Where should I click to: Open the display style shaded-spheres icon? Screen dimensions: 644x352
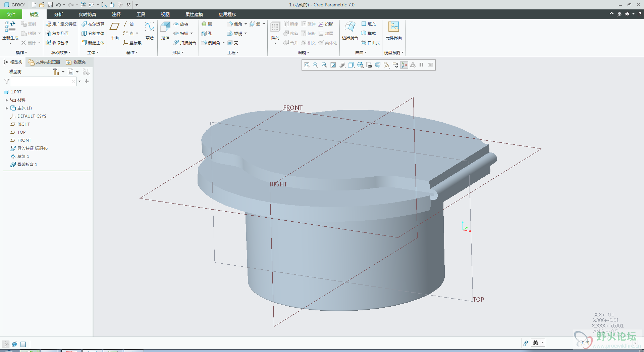[x=342, y=65]
